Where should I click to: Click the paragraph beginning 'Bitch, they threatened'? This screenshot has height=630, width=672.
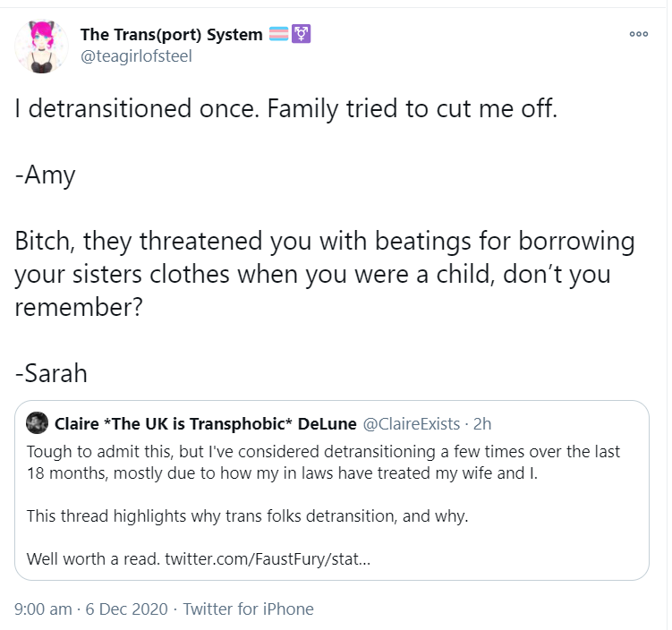point(325,274)
